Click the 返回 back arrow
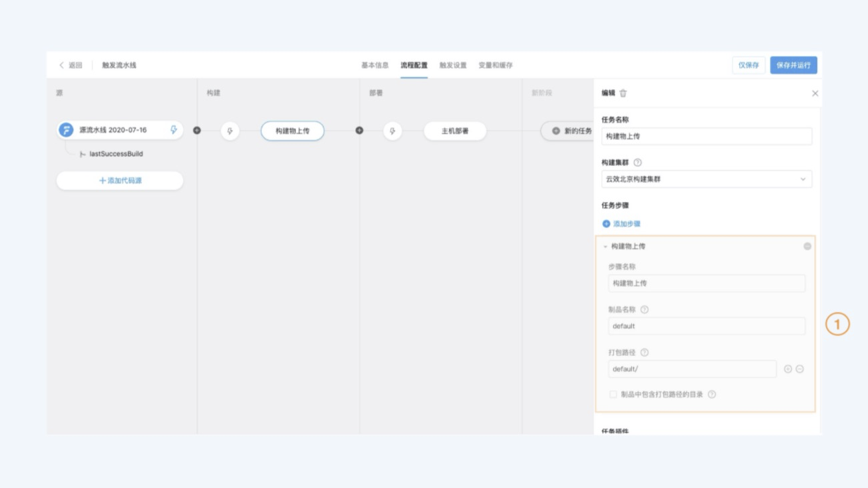Image resolution: width=868 pixels, height=488 pixels. coord(61,65)
